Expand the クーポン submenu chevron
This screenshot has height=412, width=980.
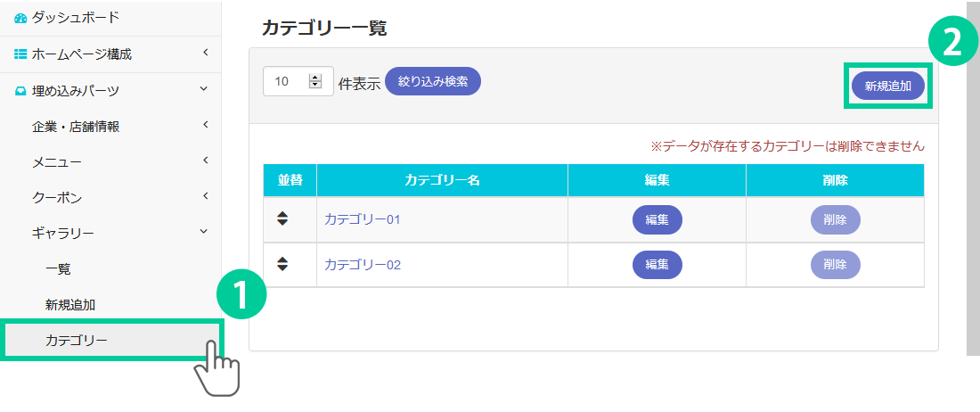point(205,196)
